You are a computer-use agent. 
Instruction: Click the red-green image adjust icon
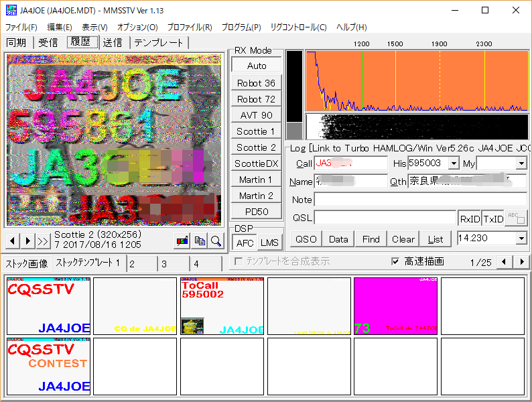pyautogui.click(x=182, y=241)
